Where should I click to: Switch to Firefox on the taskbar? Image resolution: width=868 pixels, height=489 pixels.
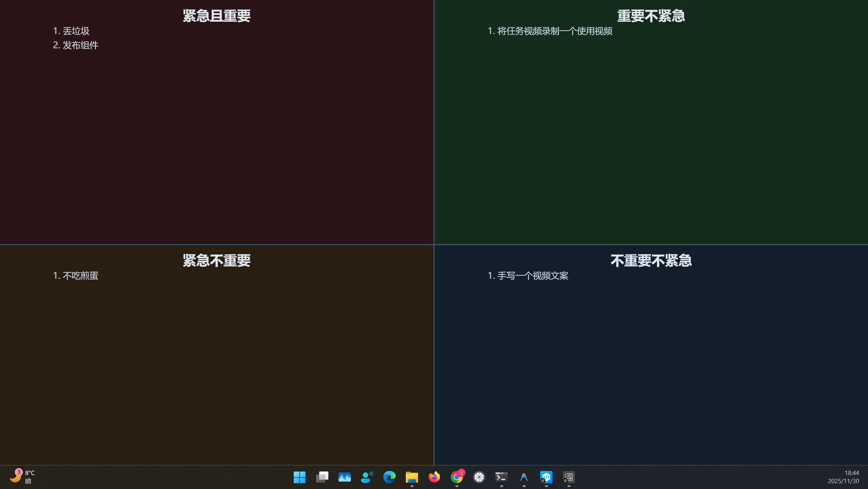pos(434,477)
